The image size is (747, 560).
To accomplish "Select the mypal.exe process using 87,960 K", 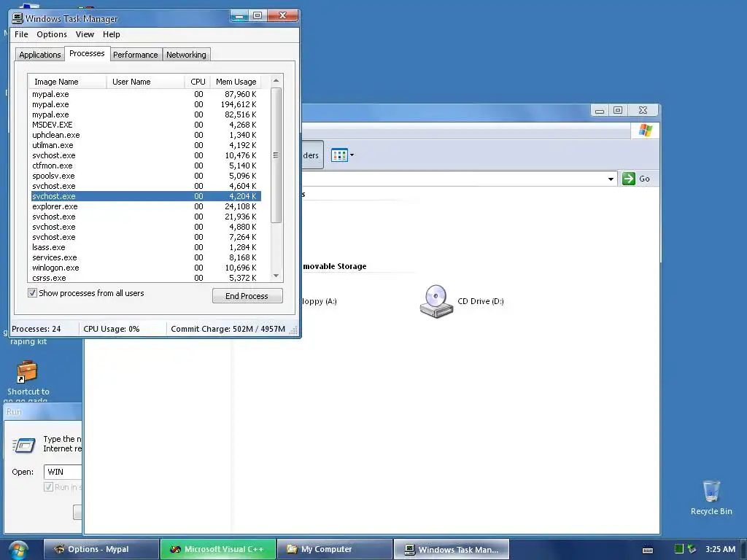I will point(146,94).
